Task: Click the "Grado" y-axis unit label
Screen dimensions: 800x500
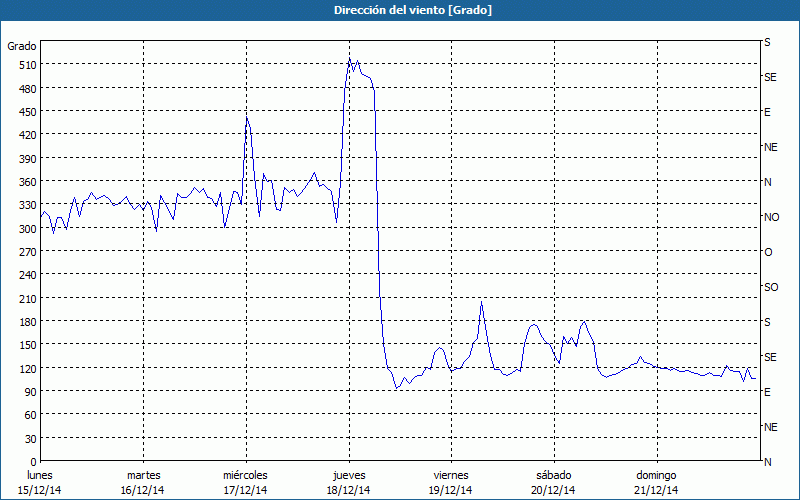Action: 22,46
